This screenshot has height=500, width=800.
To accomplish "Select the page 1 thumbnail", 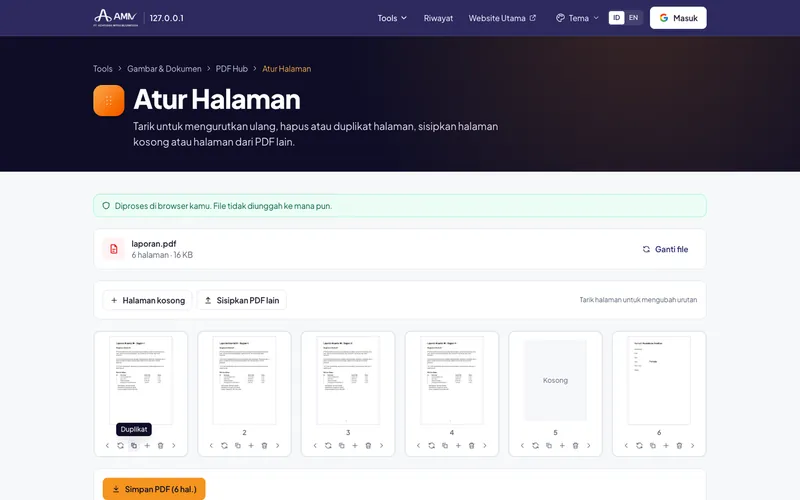I will pos(141,380).
